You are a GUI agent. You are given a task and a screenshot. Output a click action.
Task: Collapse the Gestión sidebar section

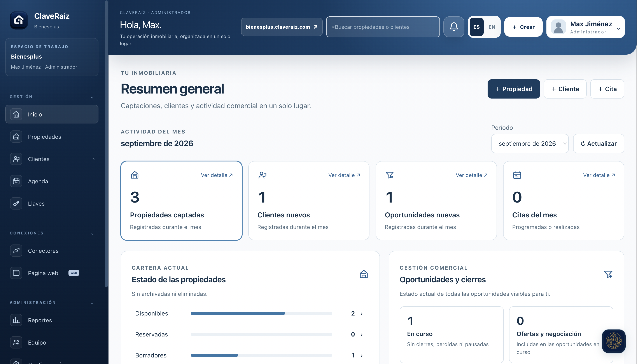[92, 97]
